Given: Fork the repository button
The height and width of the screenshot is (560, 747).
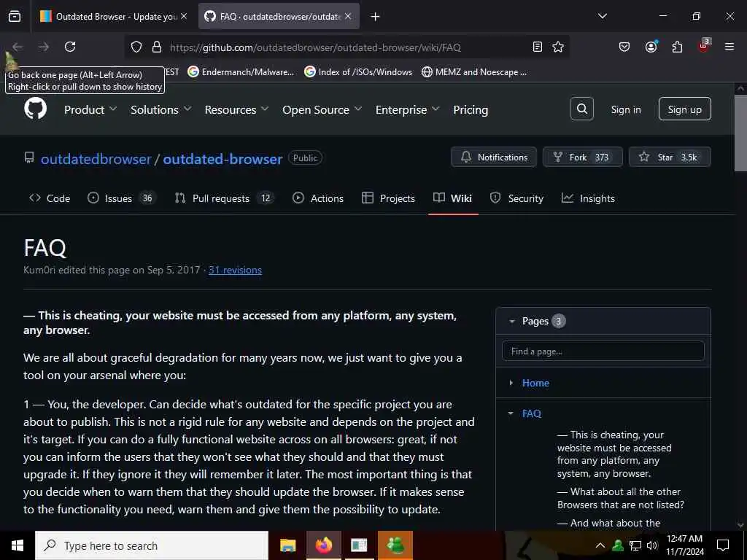Looking at the screenshot, I should click(582, 157).
